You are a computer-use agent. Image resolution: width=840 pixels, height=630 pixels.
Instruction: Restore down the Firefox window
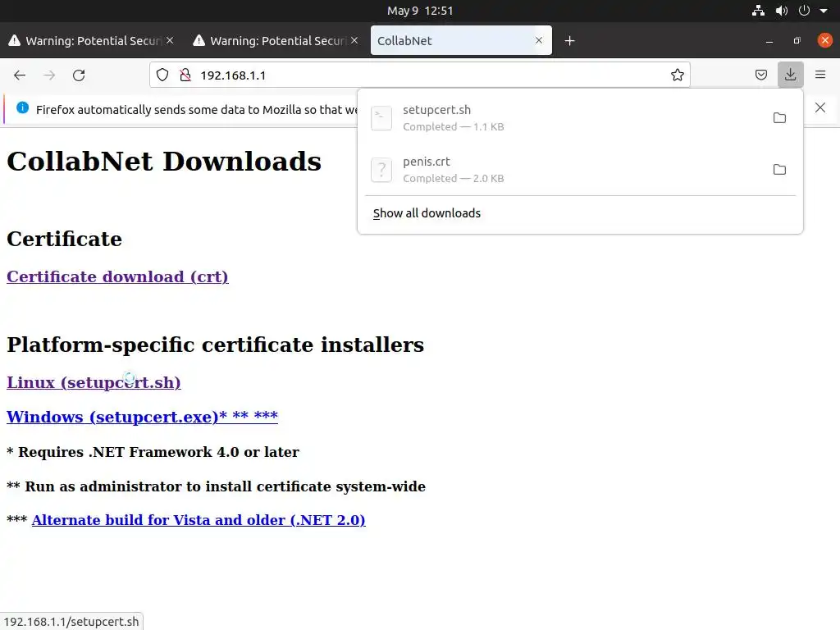[797, 41]
